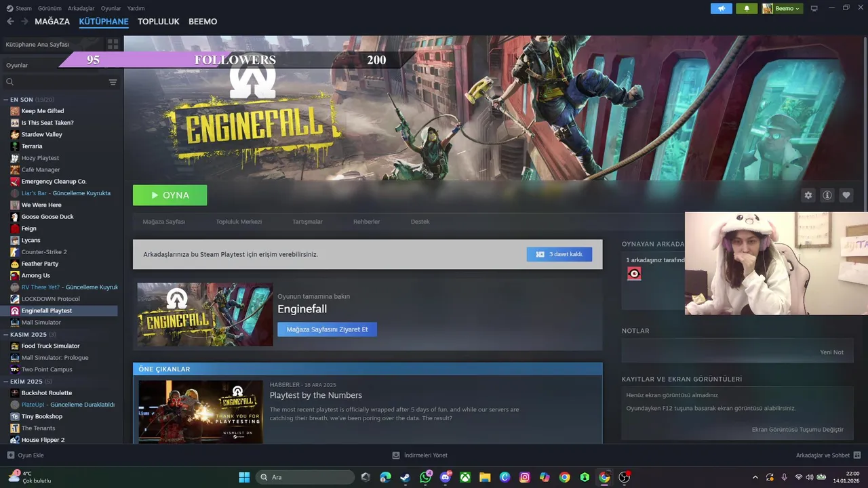This screenshot has height=488, width=868.
Task: Open Tartışmalar game tab
Action: point(307,222)
